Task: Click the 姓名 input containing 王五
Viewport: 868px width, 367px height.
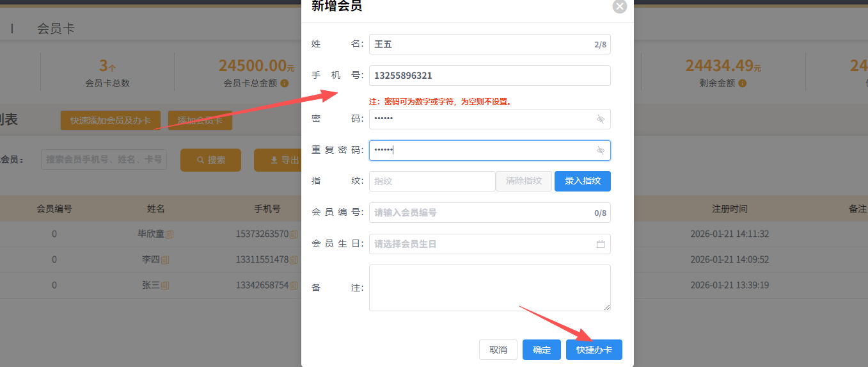Action: click(x=489, y=44)
